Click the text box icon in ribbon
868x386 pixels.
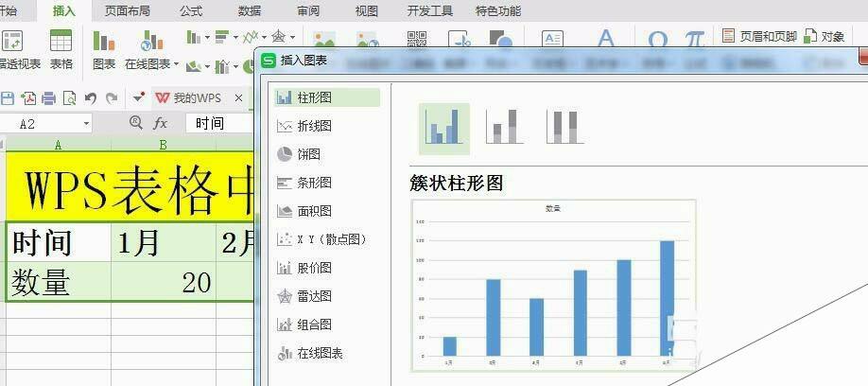pos(552,39)
